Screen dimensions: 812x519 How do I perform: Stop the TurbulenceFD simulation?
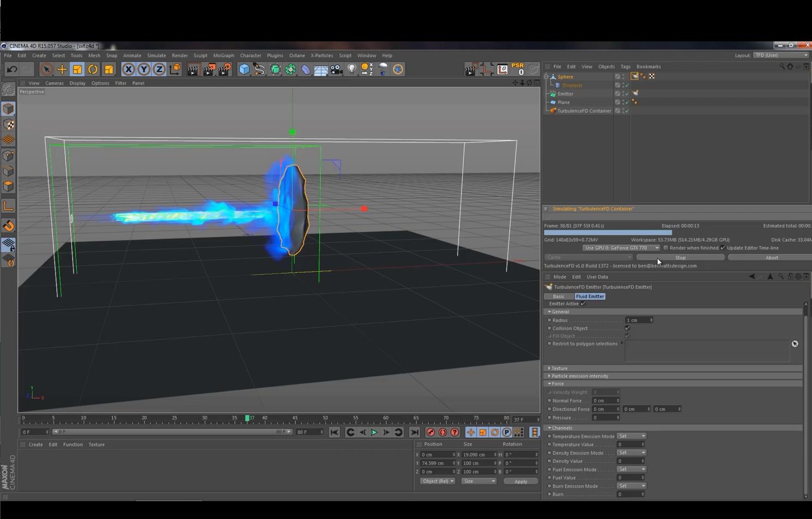tap(680, 258)
